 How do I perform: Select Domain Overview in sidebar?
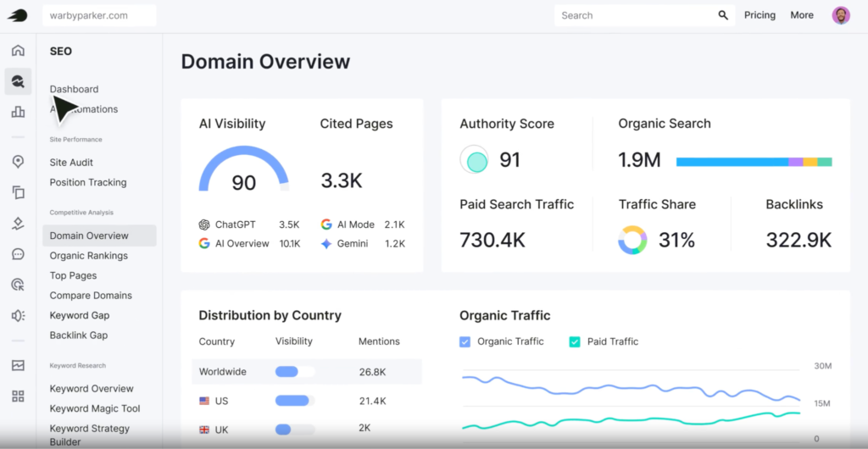[x=100, y=236]
